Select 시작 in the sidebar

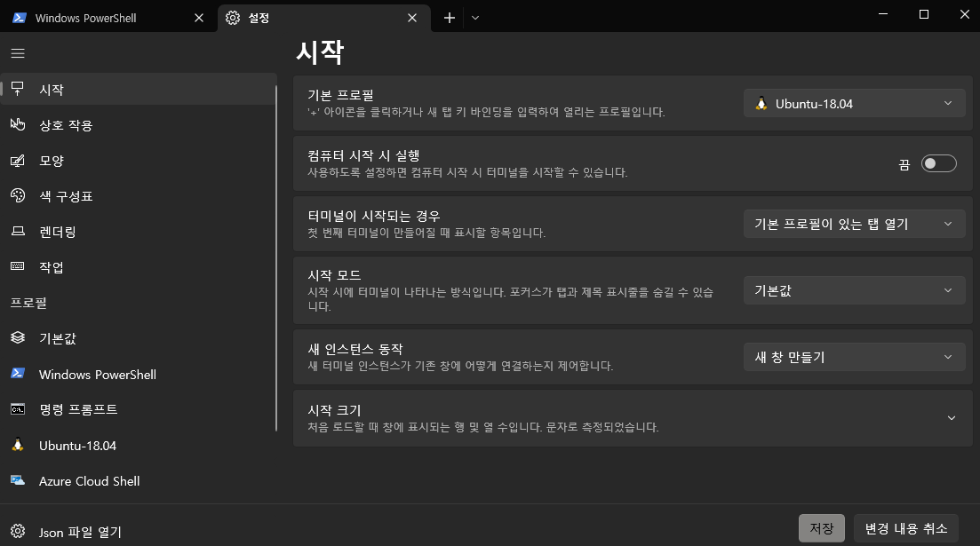(x=138, y=89)
